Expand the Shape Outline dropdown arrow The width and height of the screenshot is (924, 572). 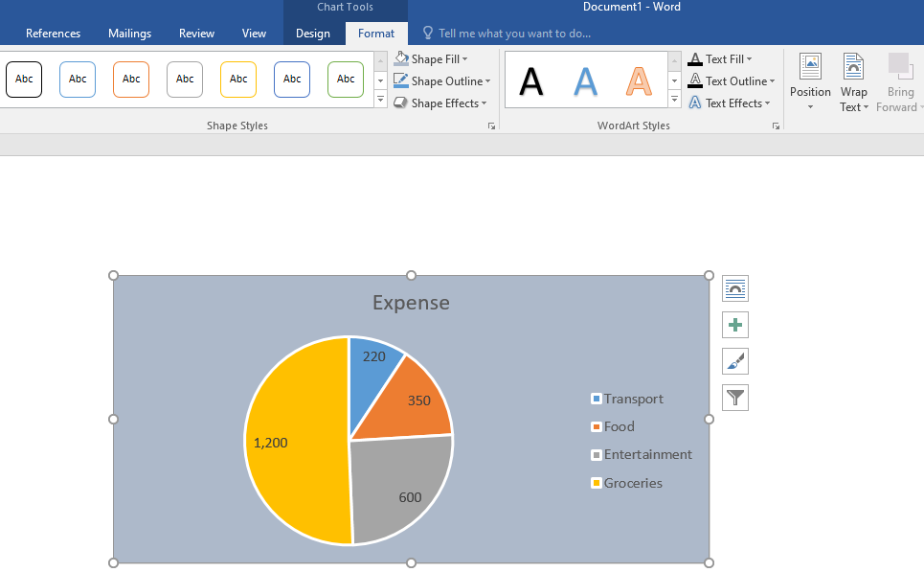tap(488, 81)
